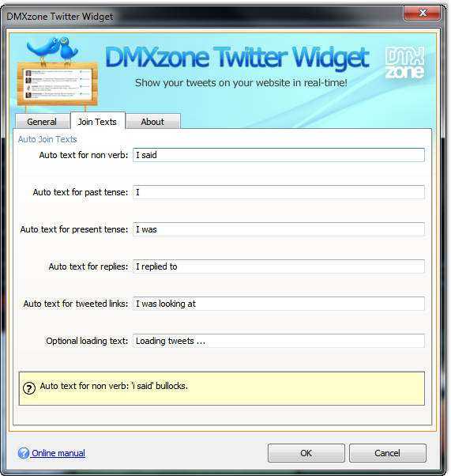The width and height of the screenshot is (451, 476).
Task: Click the Optional loading text field
Action: coord(279,341)
